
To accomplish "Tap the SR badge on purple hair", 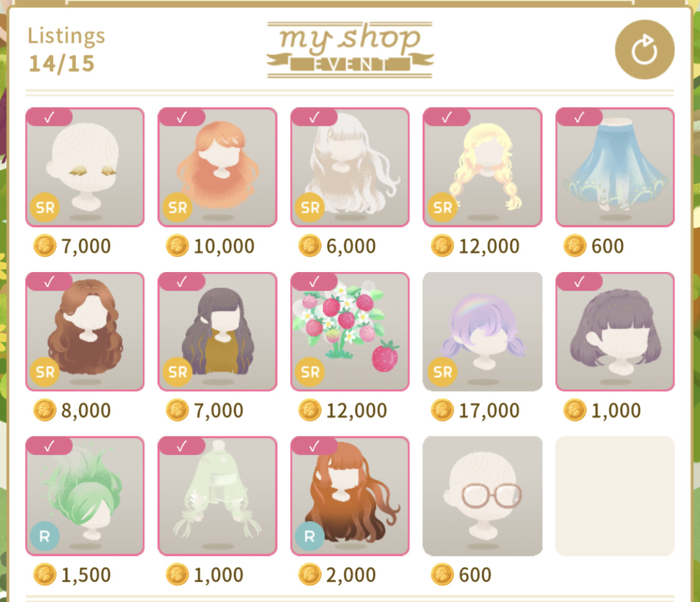I will [x=443, y=372].
